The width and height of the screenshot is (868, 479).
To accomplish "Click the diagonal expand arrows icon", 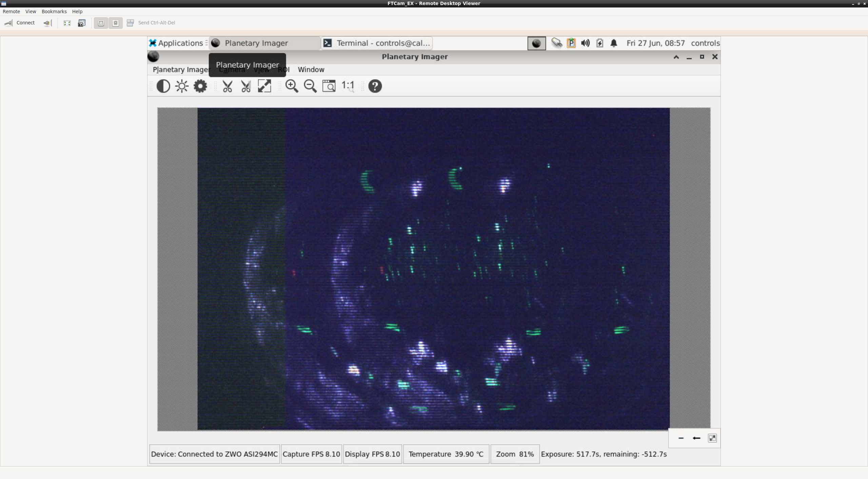I will tap(264, 86).
